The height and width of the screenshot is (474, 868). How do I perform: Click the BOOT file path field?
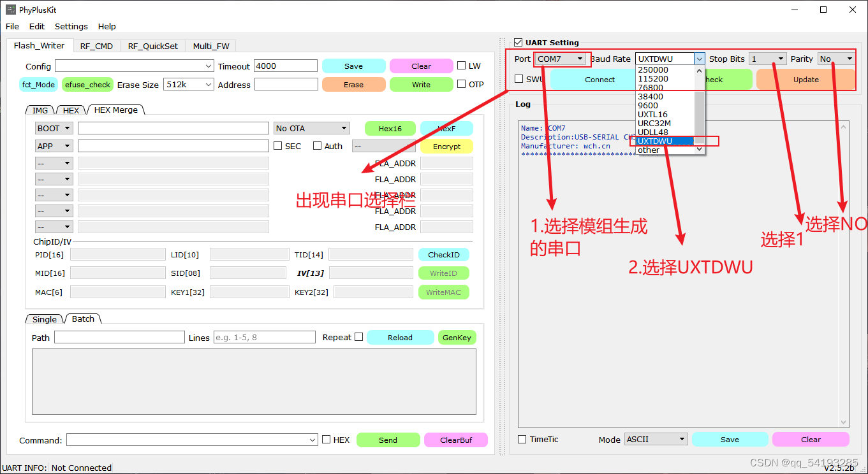(173, 128)
